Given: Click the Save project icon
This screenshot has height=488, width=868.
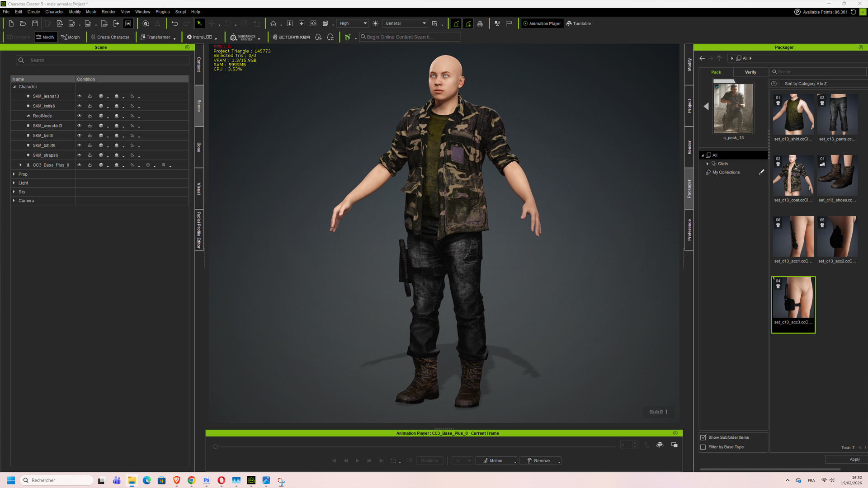Looking at the screenshot, I should click(35, 23).
